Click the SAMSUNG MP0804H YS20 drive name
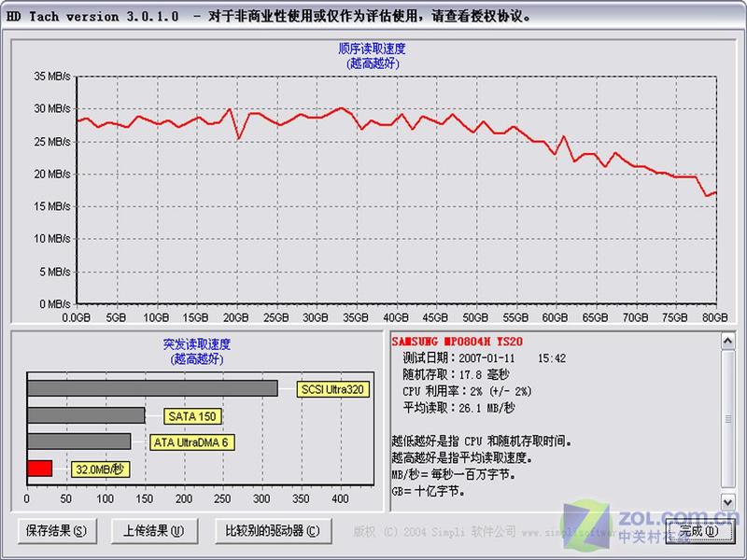747x560 pixels. (x=457, y=342)
